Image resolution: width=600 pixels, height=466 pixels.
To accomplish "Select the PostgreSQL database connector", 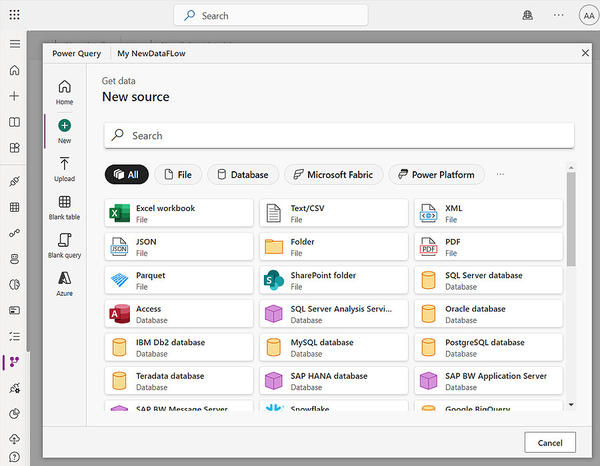I will (488, 347).
